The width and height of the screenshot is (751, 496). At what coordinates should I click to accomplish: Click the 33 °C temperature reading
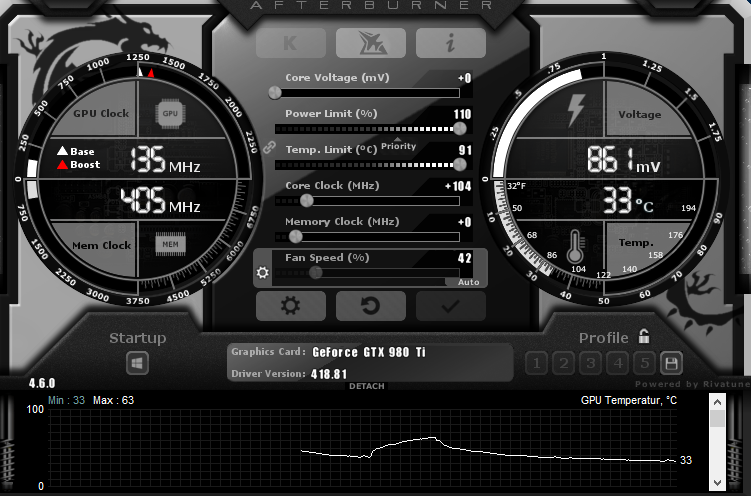[x=627, y=200]
